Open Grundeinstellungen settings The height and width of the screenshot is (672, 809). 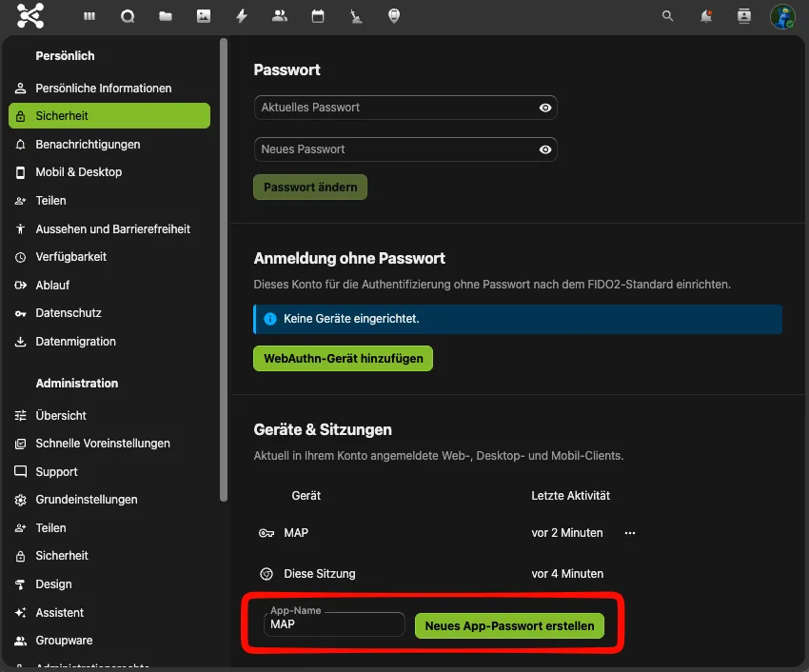[x=109, y=500]
